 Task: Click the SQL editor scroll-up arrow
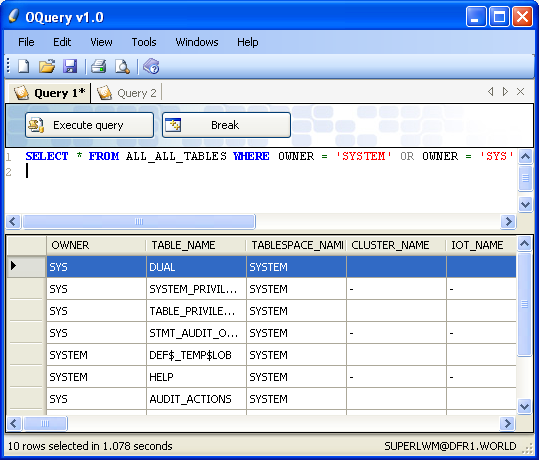[x=525, y=157]
